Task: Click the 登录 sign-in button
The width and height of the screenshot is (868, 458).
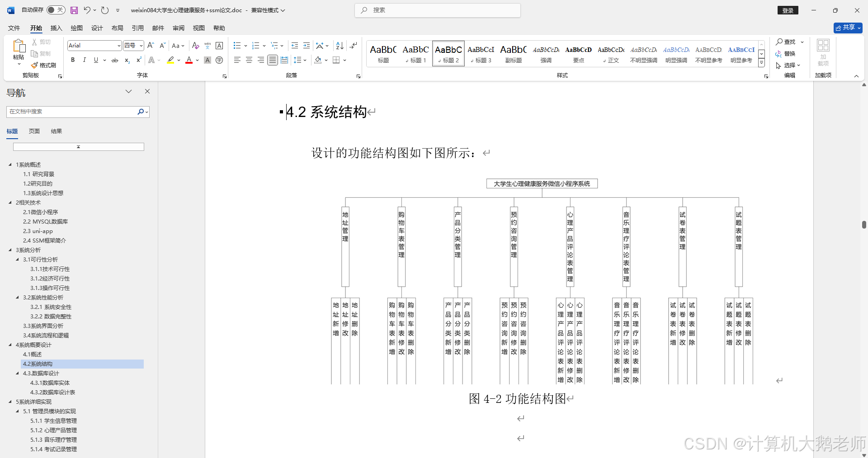Action: click(x=788, y=10)
